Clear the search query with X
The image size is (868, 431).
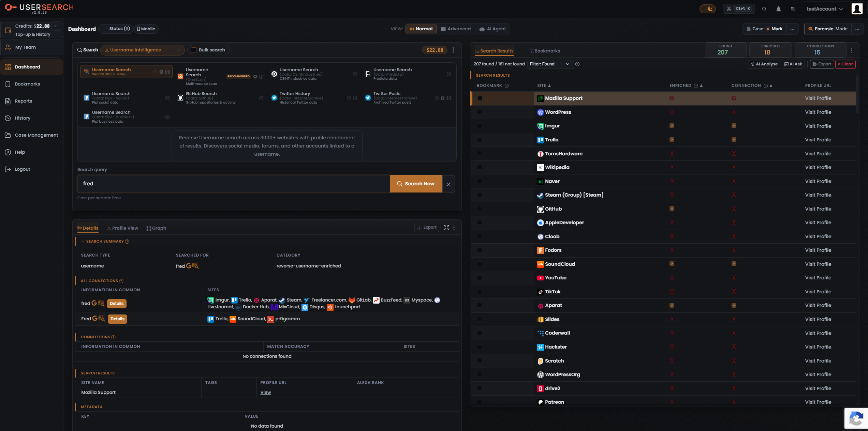click(448, 184)
